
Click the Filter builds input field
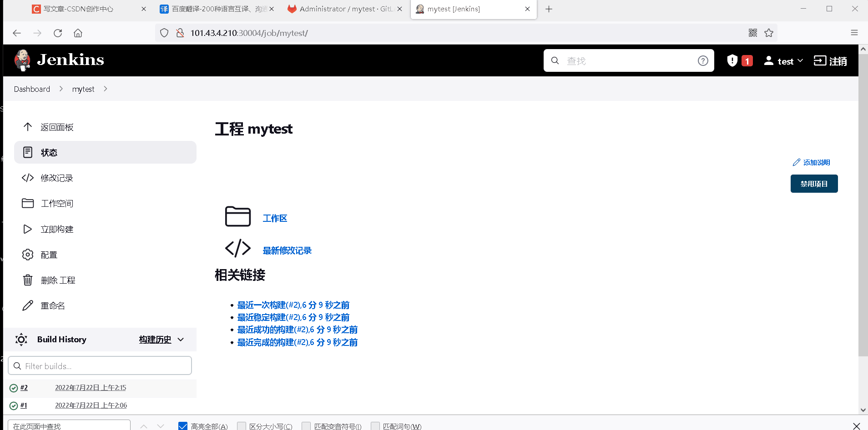click(x=100, y=365)
